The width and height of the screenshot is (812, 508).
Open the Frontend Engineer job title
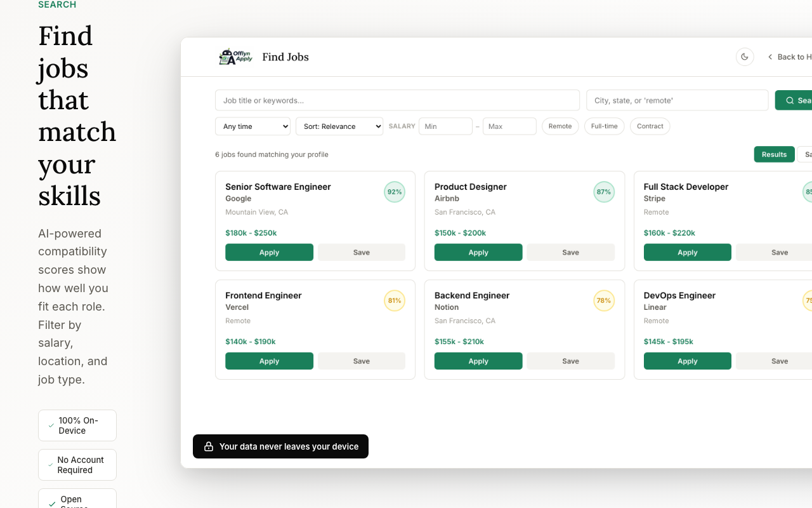point(263,295)
